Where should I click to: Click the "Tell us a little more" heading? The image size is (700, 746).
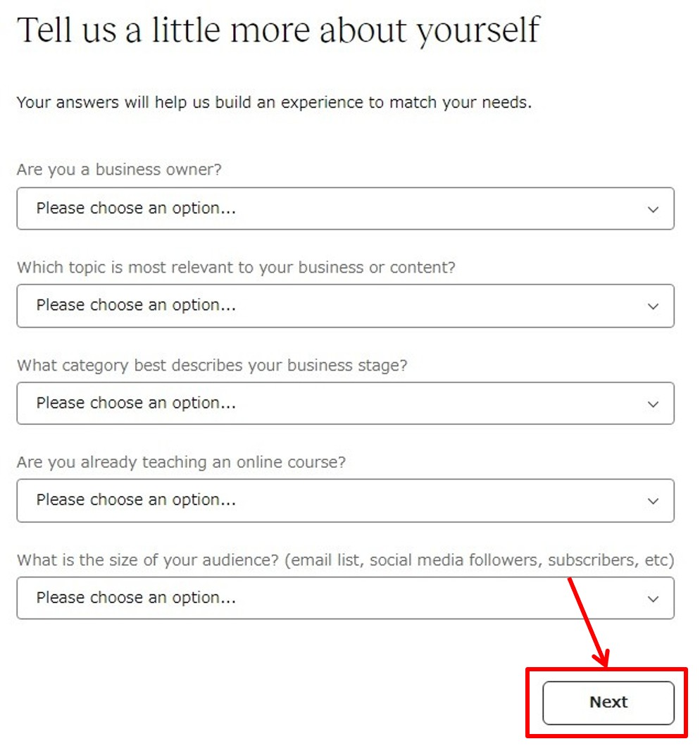tap(277, 31)
